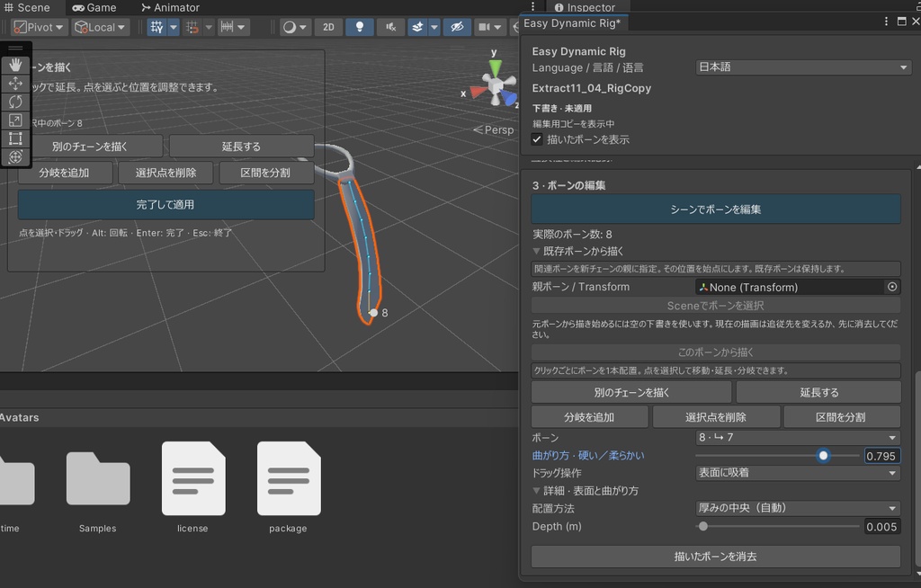The width and height of the screenshot is (921, 588).
Task: Click 別のチェーンを描く in rig panel
Action: click(x=631, y=392)
